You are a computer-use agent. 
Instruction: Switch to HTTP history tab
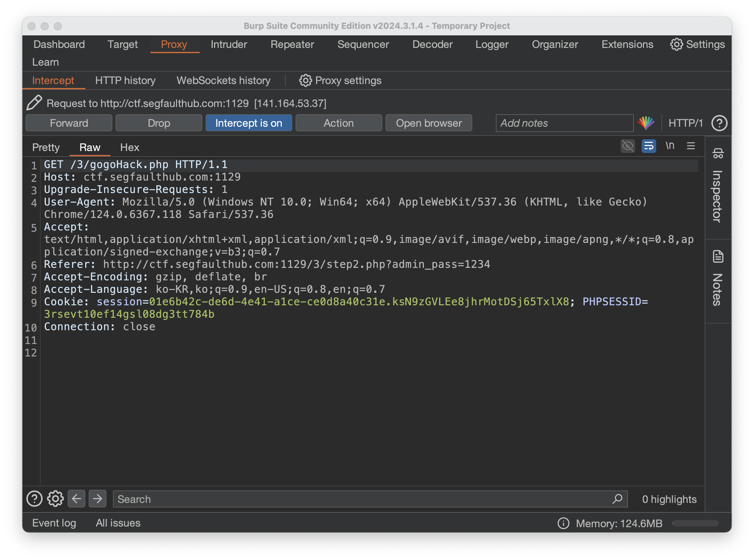tap(125, 80)
